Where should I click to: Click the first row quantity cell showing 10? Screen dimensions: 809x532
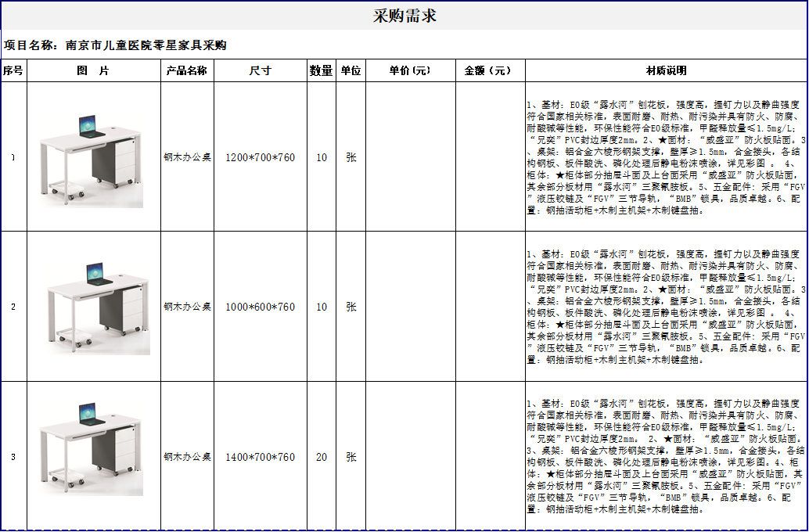pyautogui.click(x=322, y=155)
